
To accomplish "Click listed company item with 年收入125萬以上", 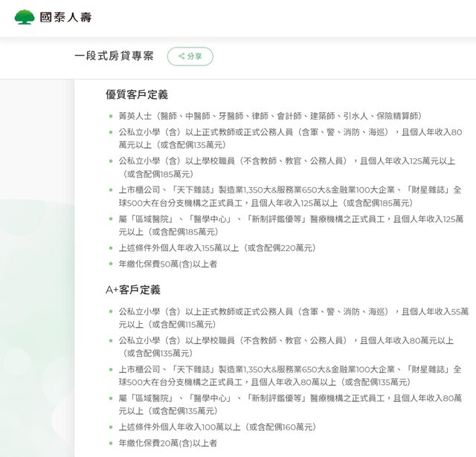I will point(289,196).
